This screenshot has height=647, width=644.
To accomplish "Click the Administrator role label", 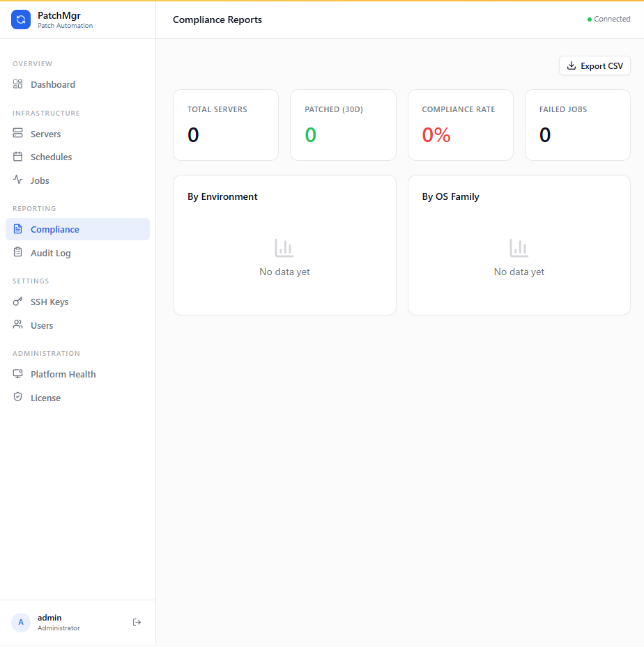I will click(59, 627).
